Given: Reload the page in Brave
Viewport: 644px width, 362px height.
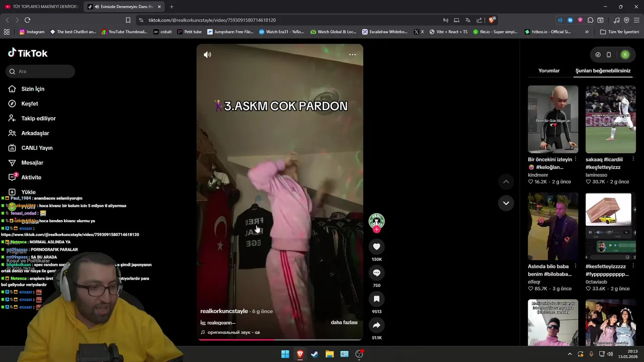Looking at the screenshot, I should [x=27, y=20].
